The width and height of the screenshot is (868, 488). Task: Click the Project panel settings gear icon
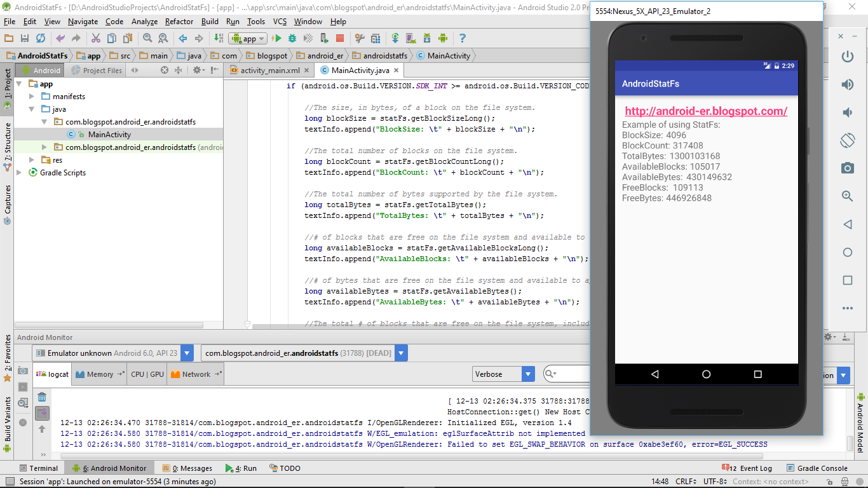coord(198,71)
